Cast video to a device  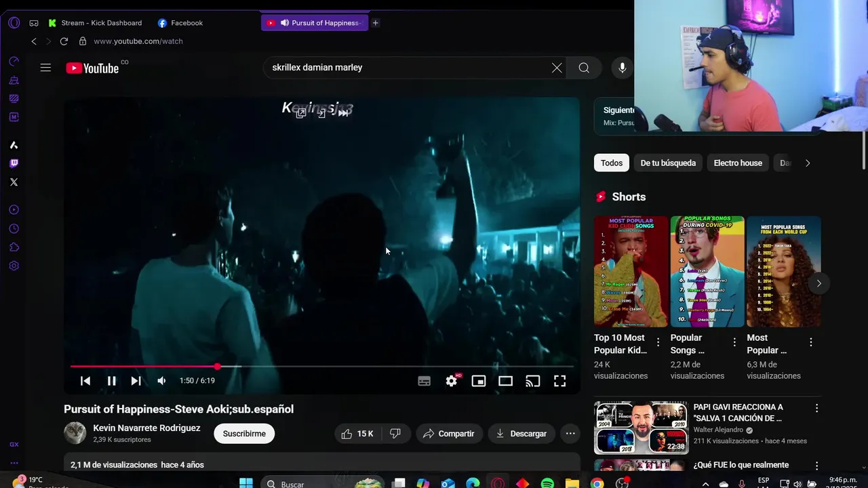click(533, 381)
